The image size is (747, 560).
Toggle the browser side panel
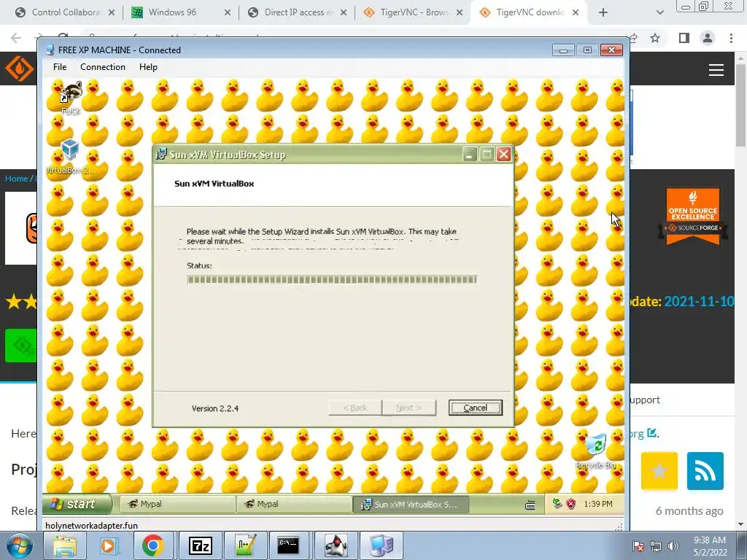684,38
